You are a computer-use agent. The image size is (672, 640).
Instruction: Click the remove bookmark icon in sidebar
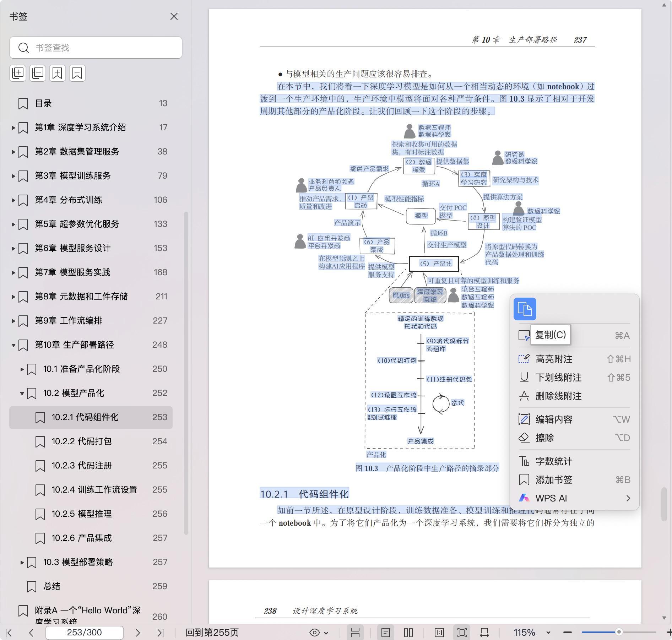coord(77,73)
